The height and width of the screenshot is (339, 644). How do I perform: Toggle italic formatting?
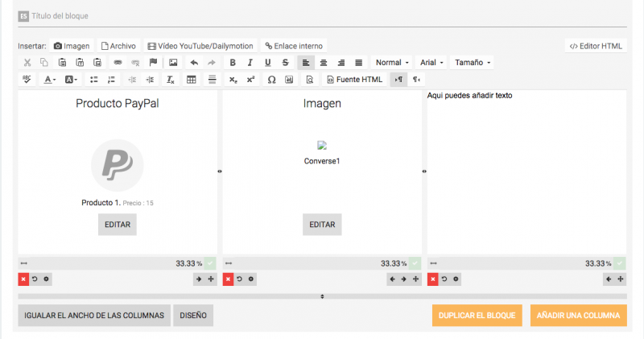(x=250, y=63)
